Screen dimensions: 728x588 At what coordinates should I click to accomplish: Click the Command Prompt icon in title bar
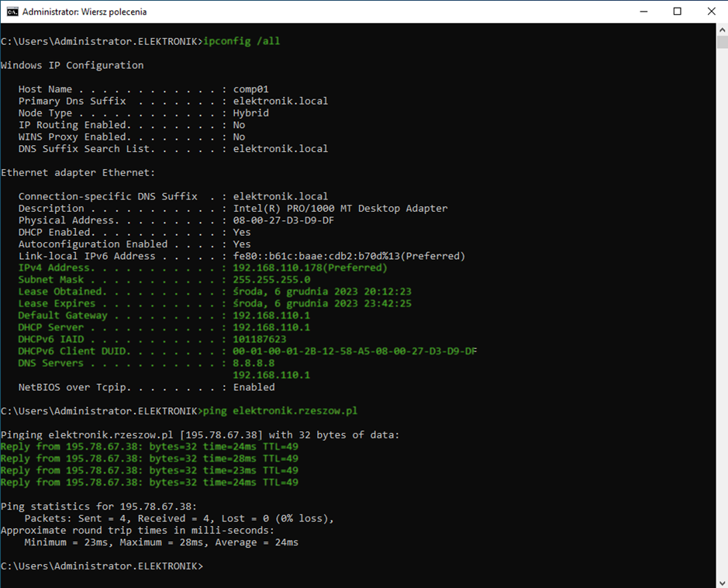tap(12, 12)
